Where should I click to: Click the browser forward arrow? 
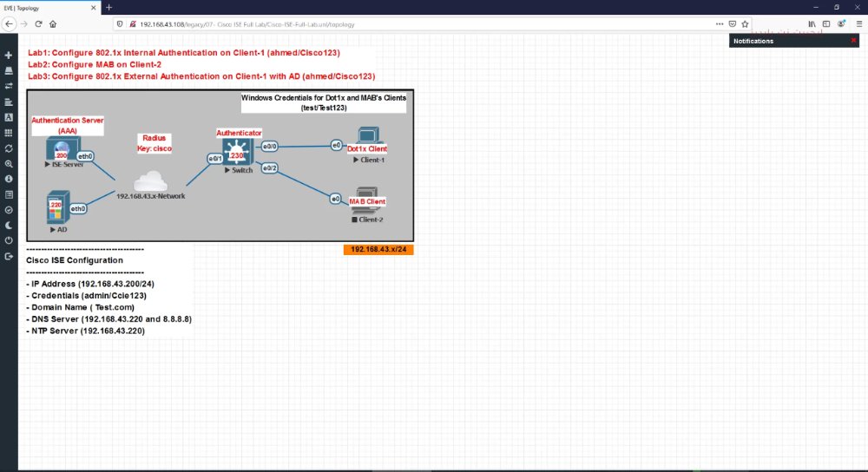23,23
